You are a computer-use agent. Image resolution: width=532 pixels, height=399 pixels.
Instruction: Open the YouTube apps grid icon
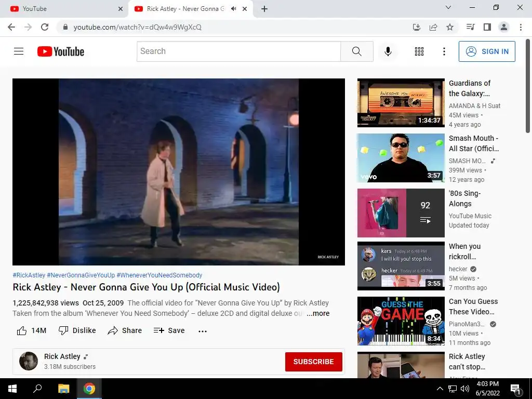click(x=419, y=51)
